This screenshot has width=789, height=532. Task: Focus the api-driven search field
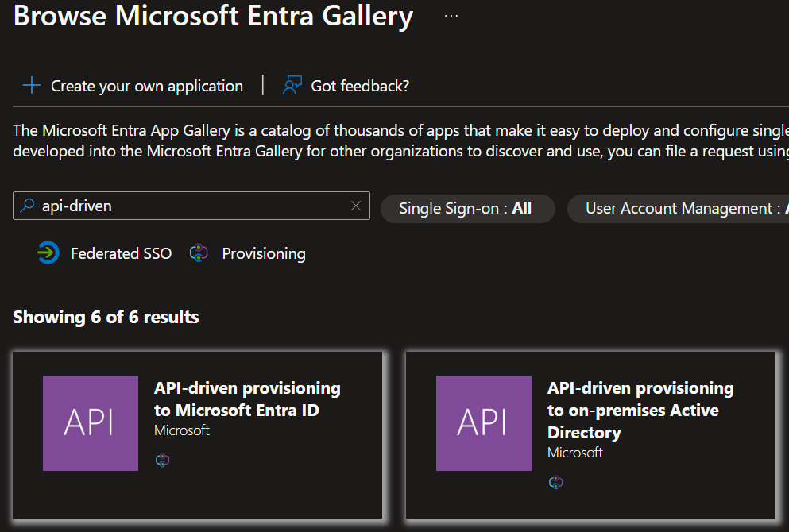point(191,206)
